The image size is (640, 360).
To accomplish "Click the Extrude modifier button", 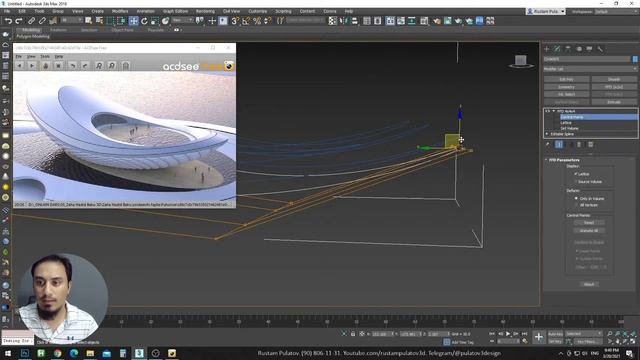I will click(x=614, y=102).
